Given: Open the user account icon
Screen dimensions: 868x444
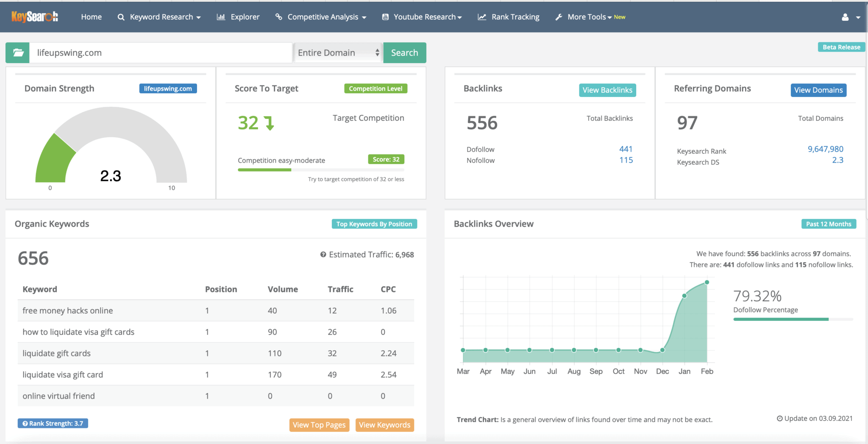Looking at the screenshot, I should [x=845, y=17].
